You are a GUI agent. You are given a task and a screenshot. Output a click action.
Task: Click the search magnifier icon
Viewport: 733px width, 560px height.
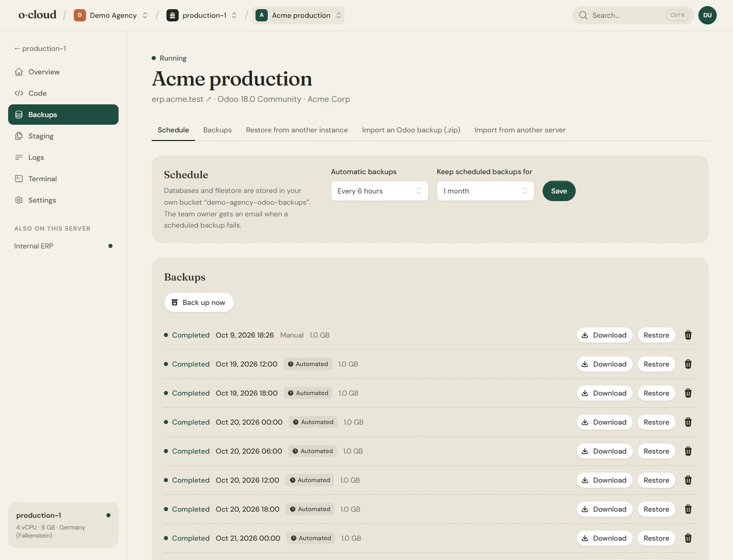583,15
